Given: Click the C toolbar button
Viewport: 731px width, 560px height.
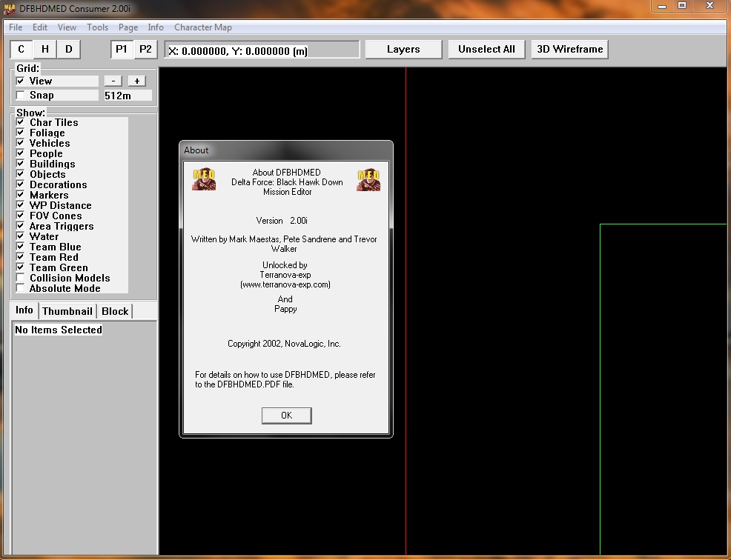Looking at the screenshot, I should click(21, 50).
